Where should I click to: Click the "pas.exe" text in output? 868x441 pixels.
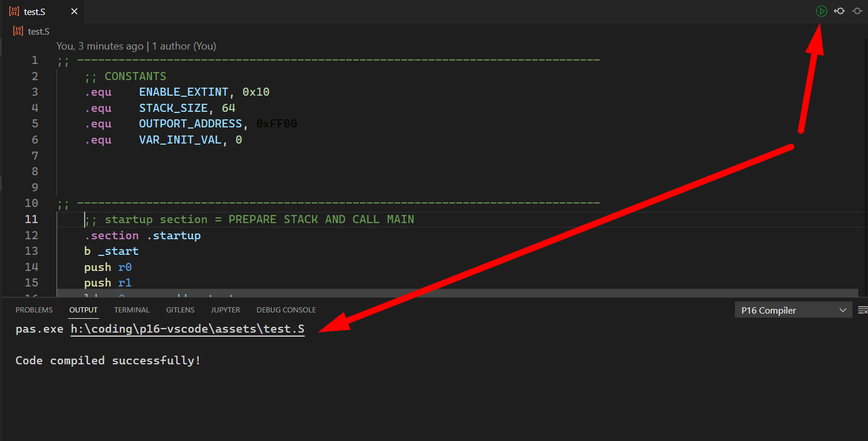click(x=39, y=329)
